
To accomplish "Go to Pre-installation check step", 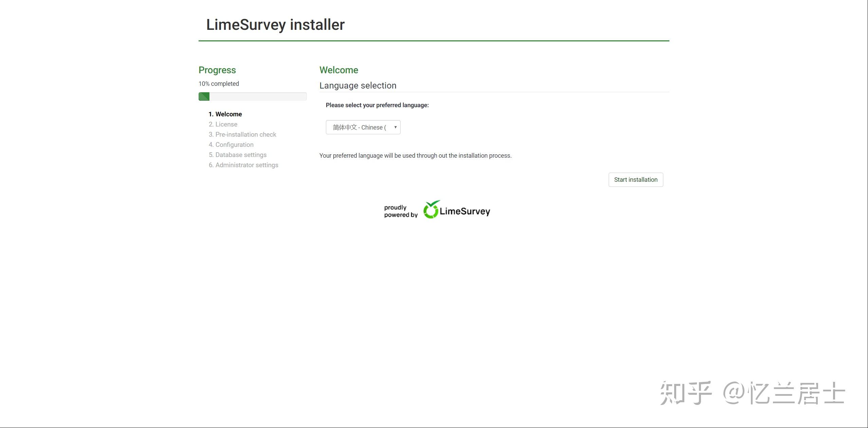I will (x=242, y=135).
